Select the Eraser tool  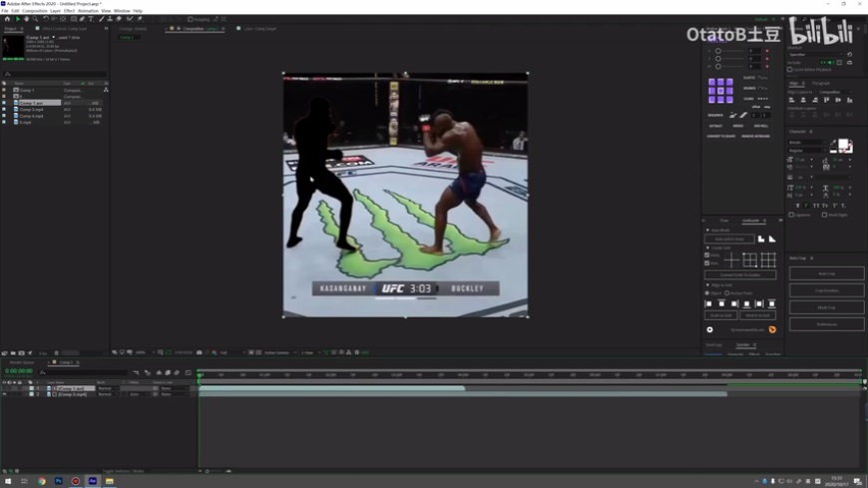[119, 19]
